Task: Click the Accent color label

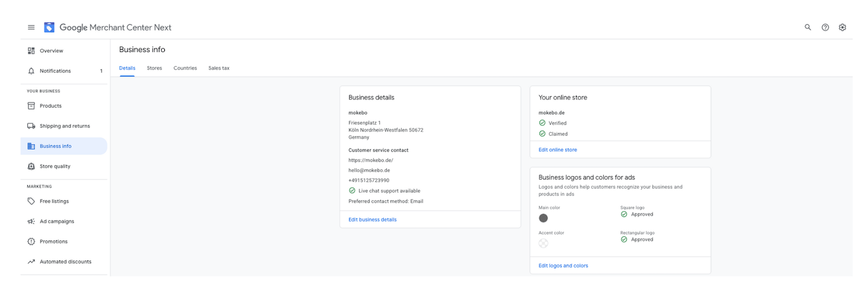Action: tap(552, 233)
